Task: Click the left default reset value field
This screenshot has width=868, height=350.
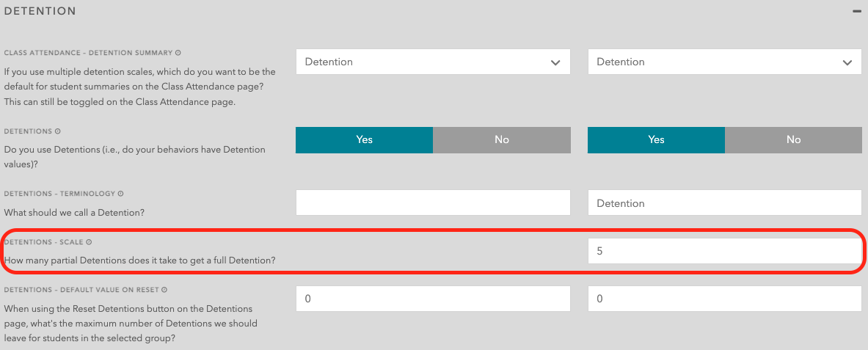Action: coord(433,299)
